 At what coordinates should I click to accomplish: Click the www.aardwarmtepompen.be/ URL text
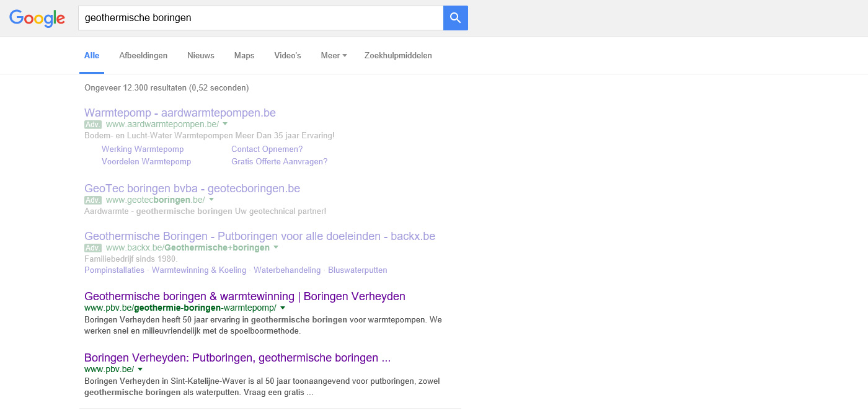click(162, 125)
